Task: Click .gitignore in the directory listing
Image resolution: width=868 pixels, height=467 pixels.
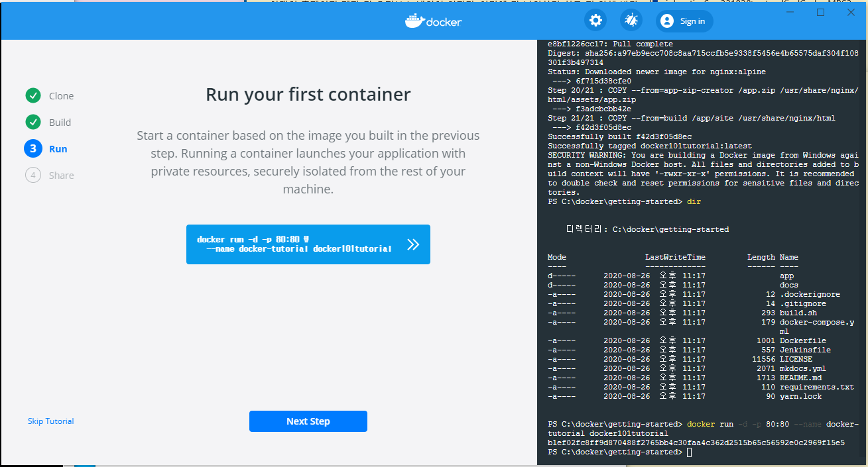Action: (x=803, y=303)
